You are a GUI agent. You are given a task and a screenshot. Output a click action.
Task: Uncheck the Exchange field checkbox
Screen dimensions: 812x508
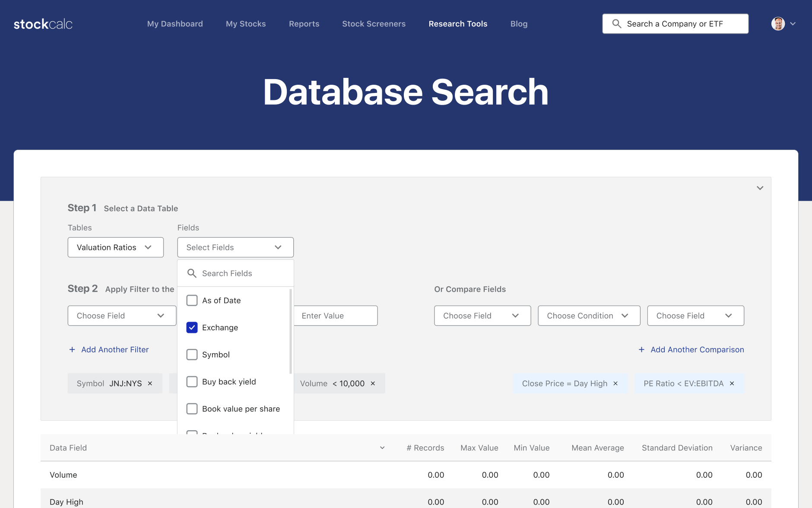click(192, 328)
